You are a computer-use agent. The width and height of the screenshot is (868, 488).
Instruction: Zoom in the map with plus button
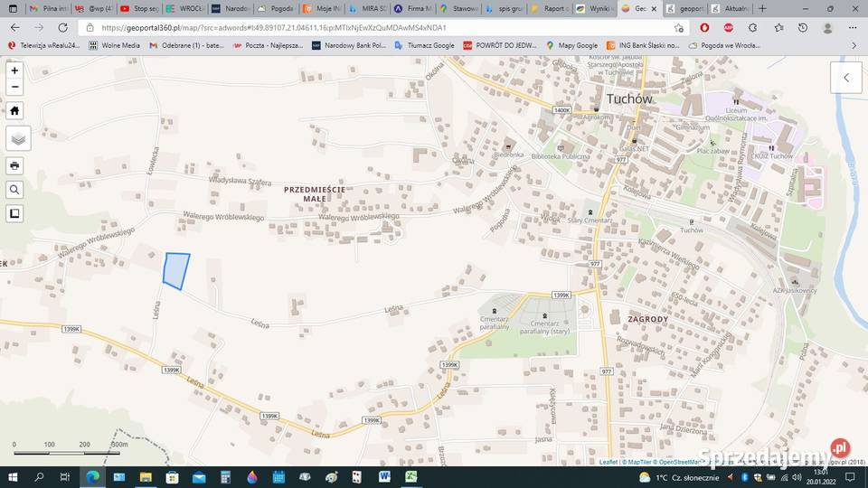(14, 70)
